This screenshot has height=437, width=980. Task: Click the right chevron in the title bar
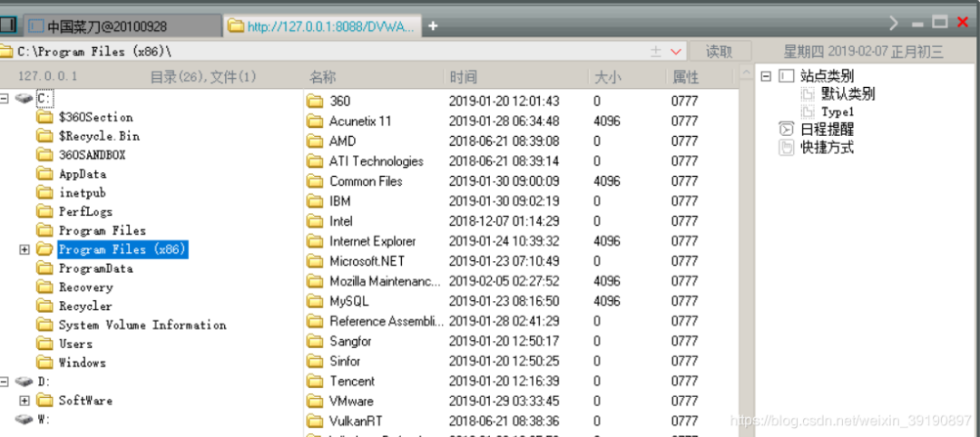[x=893, y=24]
